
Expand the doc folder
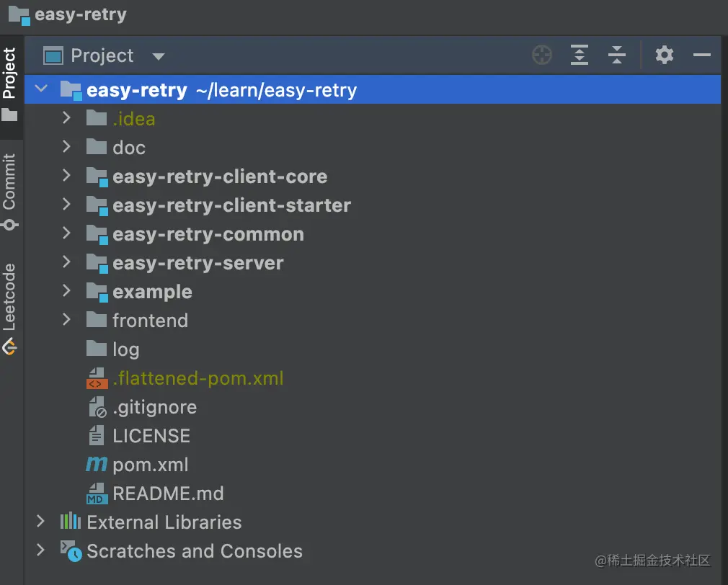(x=66, y=146)
